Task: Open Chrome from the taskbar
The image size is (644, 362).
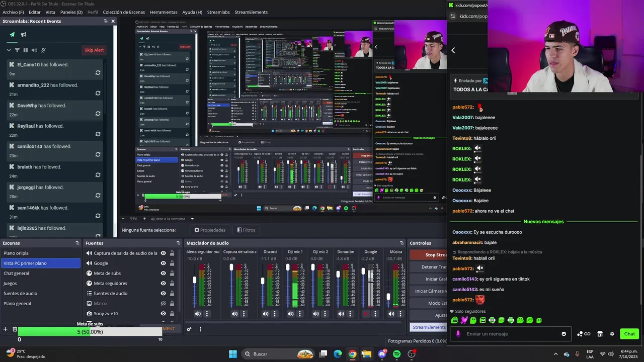Action: click(352, 354)
